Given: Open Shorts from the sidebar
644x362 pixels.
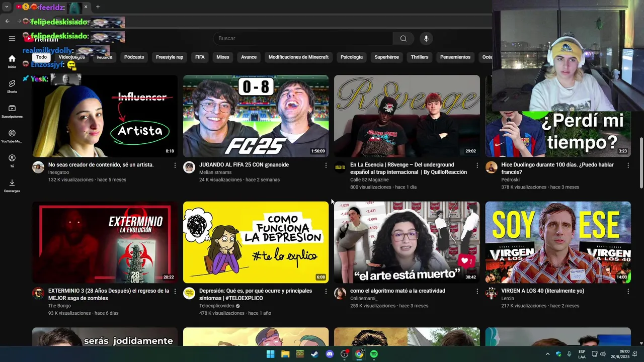Looking at the screenshot, I should tap(12, 86).
